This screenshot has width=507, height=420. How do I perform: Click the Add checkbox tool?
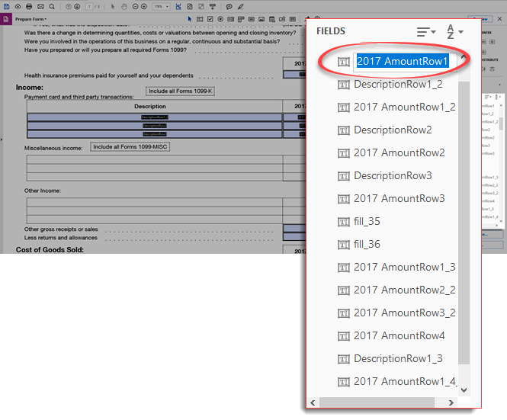tap(210, 19)
